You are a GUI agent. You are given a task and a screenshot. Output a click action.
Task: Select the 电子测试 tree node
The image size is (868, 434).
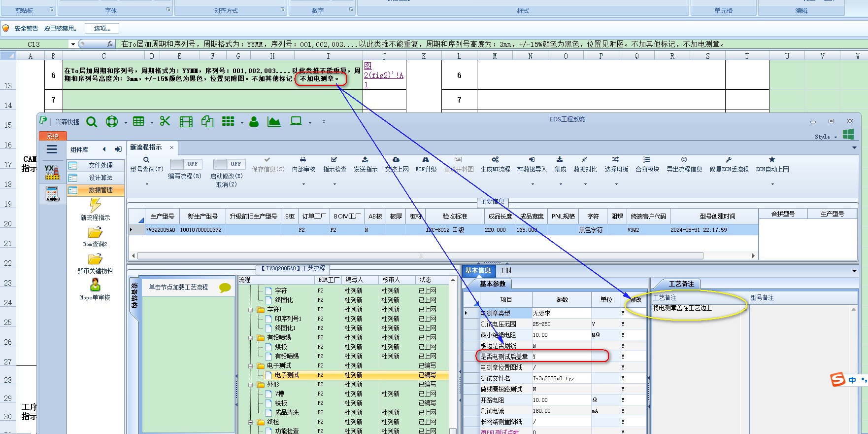pos(287,375)
